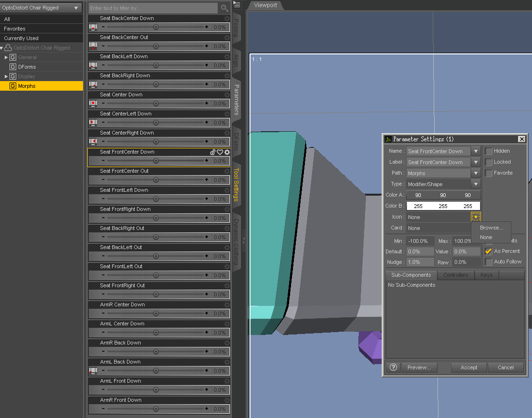Open the Name field dropdown arrow

(476, 151)
